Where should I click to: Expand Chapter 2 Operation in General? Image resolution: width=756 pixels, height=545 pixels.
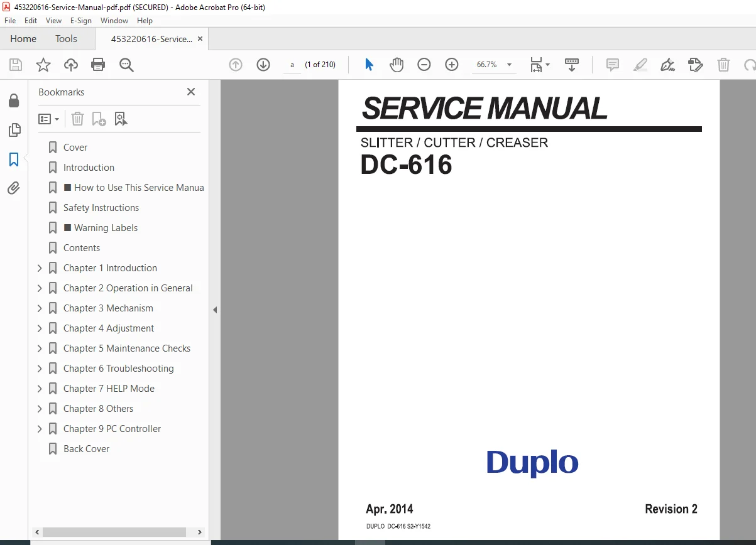40,288
